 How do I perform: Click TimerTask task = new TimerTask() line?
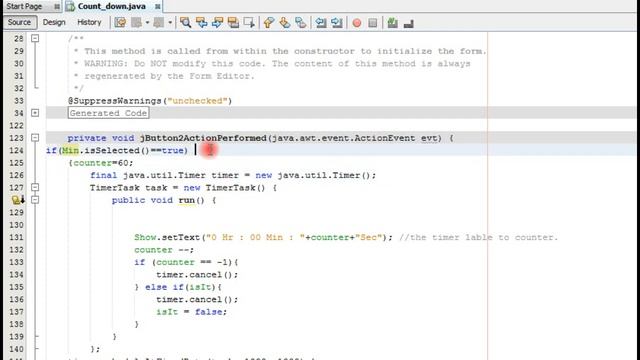pos(184,188)
